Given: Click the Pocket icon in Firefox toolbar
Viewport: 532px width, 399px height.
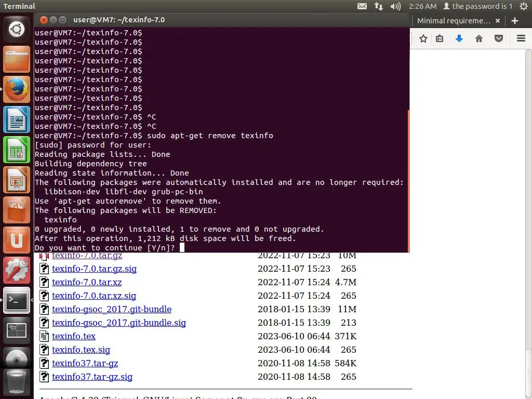Looking at the screenshot, I should [x=498, y=38].
